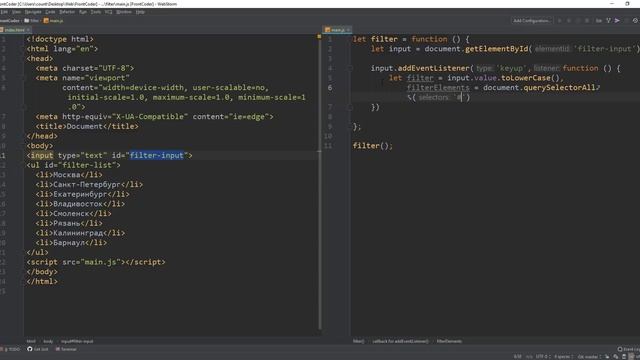
Task: Open the VCS menu
Action: pyautogui.click(x=109, y=12)
